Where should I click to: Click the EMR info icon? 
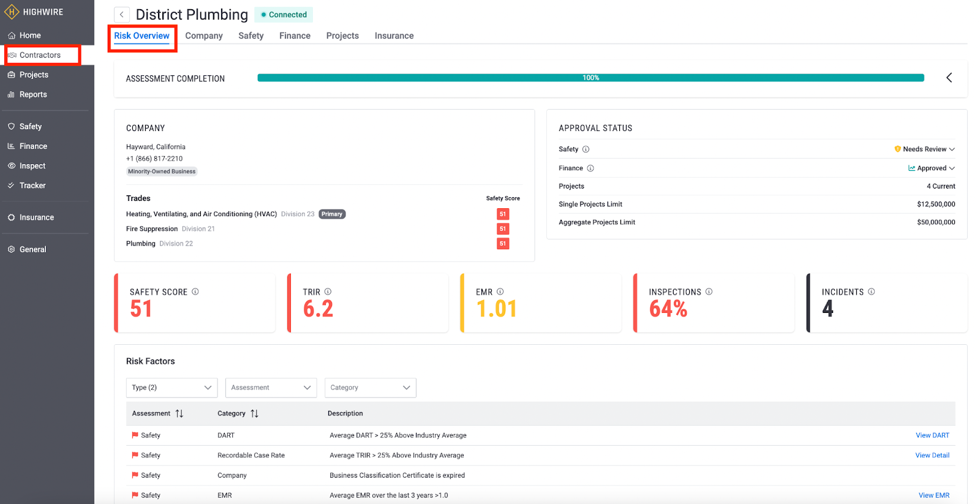500,291
